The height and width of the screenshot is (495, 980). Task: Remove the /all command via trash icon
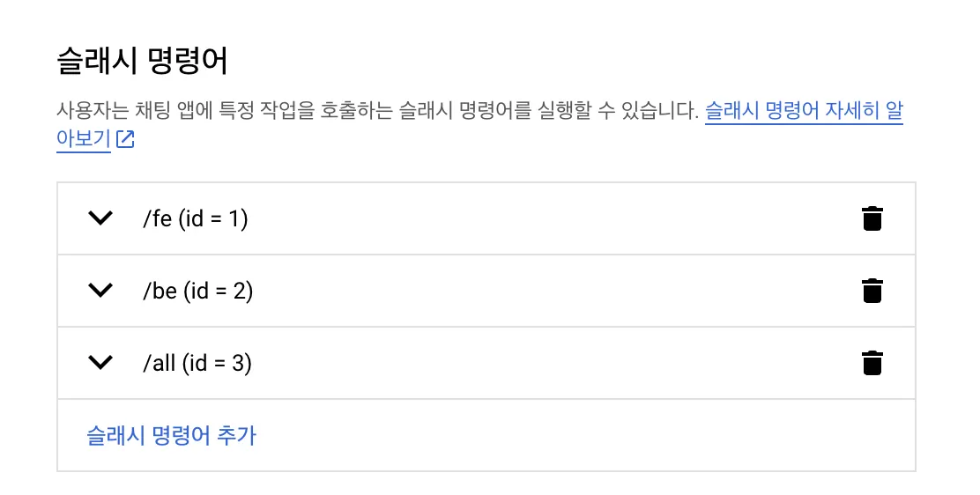tap(872, 363)
